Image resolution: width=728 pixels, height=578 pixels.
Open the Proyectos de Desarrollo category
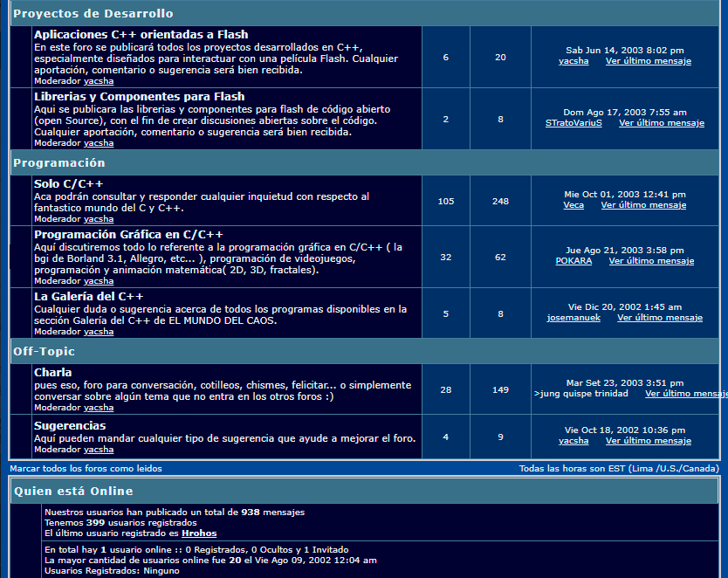93,13
